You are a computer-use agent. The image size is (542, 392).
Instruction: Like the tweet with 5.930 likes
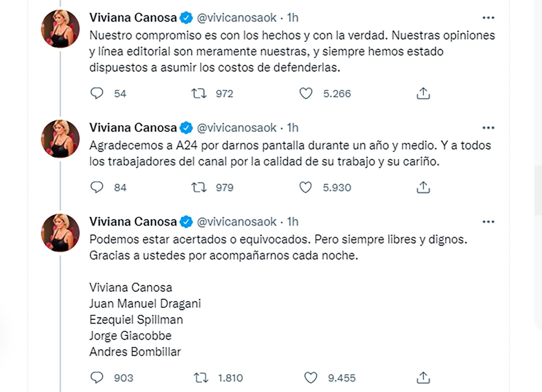click(306, 187)
